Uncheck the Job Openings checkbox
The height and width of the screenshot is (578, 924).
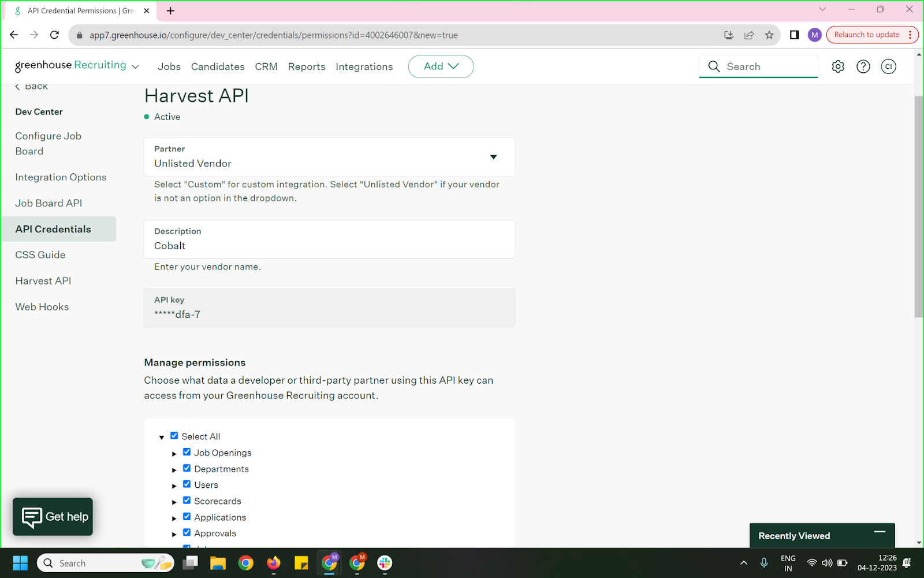coord(187,452)
